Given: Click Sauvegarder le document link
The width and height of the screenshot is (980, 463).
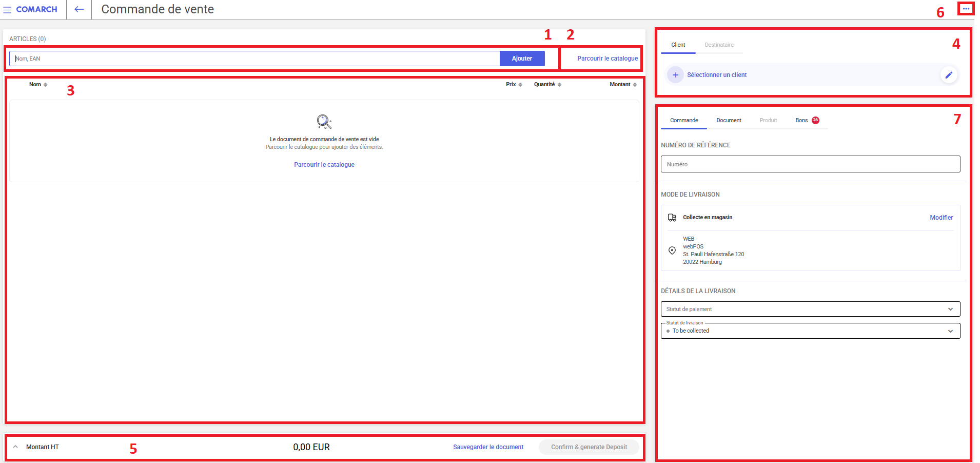Looking at the screenshot, I should [x=488, y=447].
